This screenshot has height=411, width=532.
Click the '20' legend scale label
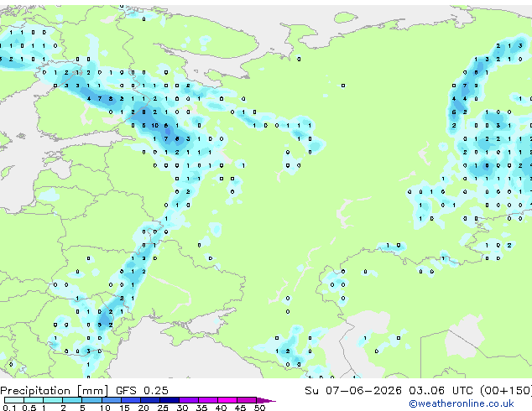coord(143,408)
